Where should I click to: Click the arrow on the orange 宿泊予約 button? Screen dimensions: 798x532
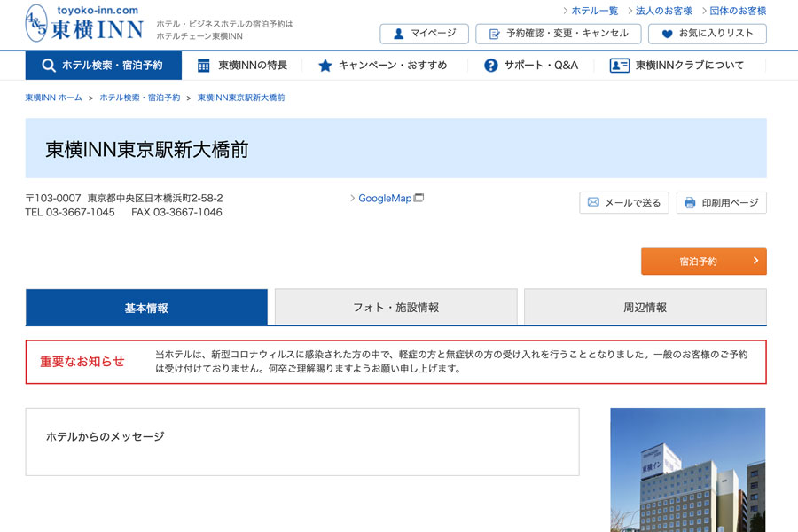tap(755, 260)
